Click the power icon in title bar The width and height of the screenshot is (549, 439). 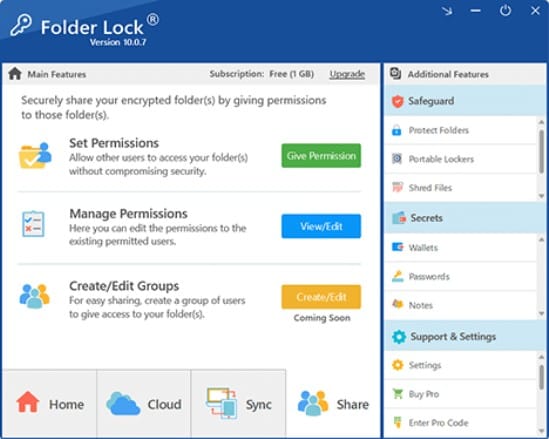(505, 11)
